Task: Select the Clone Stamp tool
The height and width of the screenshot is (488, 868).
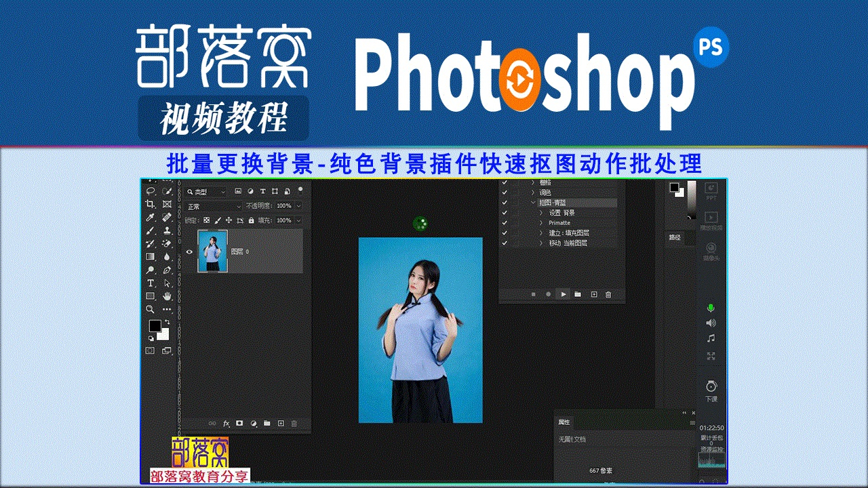Action: pyautogui.click(x=167, y=230)
